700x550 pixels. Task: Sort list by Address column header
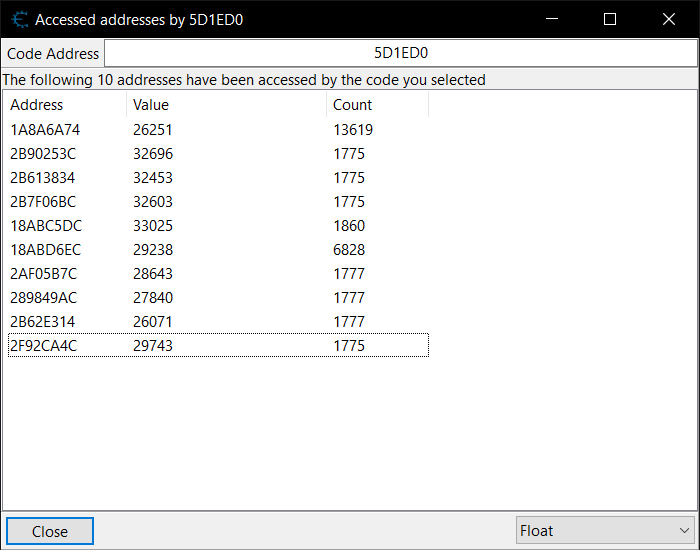(66, 105)
